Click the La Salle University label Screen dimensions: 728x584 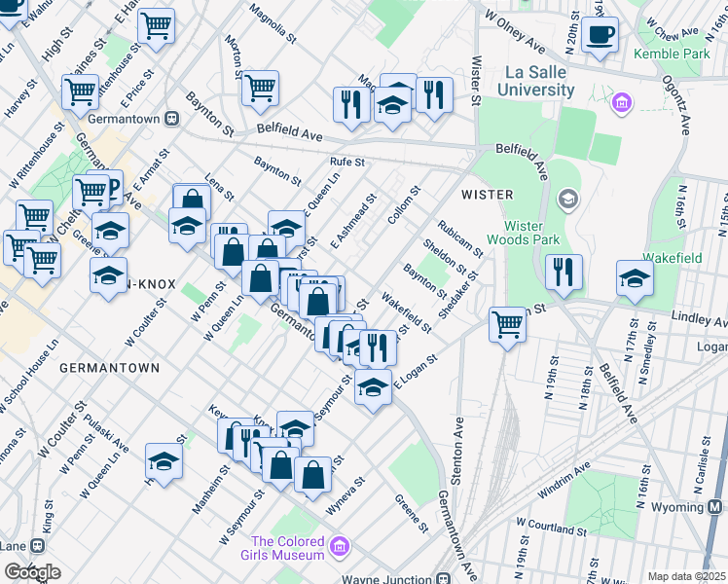click(536, 81)
